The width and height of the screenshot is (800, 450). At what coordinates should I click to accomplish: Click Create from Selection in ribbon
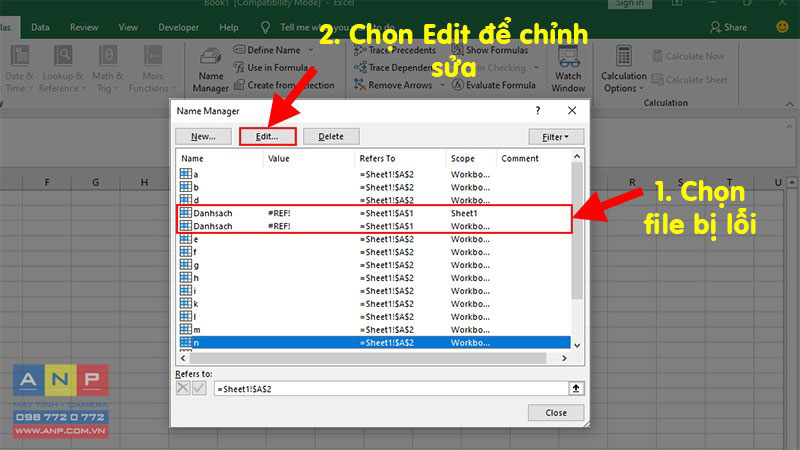(x=284, y=85)
